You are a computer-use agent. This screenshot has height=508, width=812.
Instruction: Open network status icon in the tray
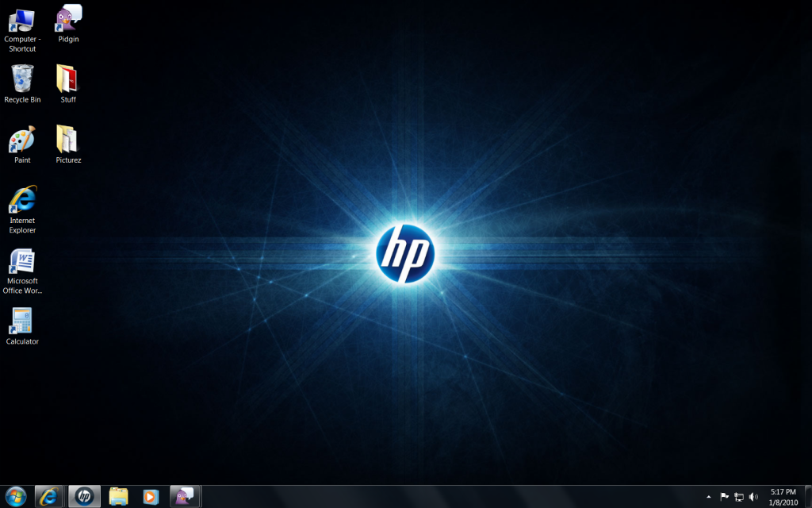point(739,497)
